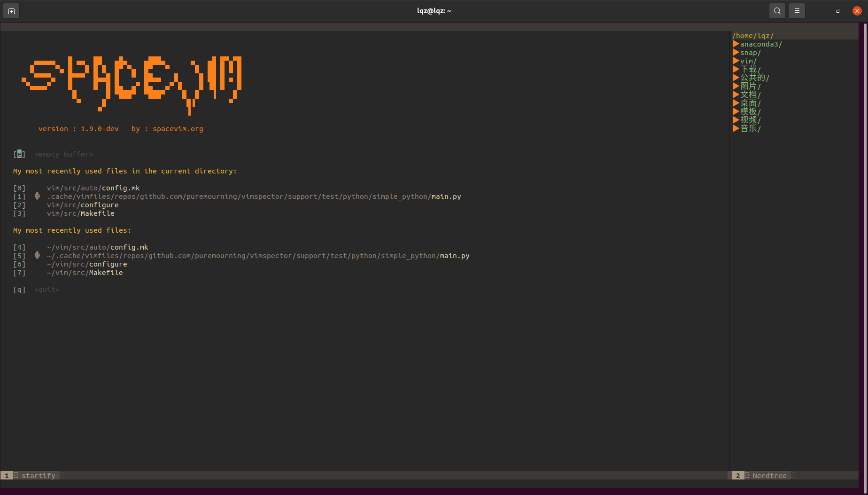Expand the 图片/ folder arrow
The image size is (868, 495).
(736, 86)
